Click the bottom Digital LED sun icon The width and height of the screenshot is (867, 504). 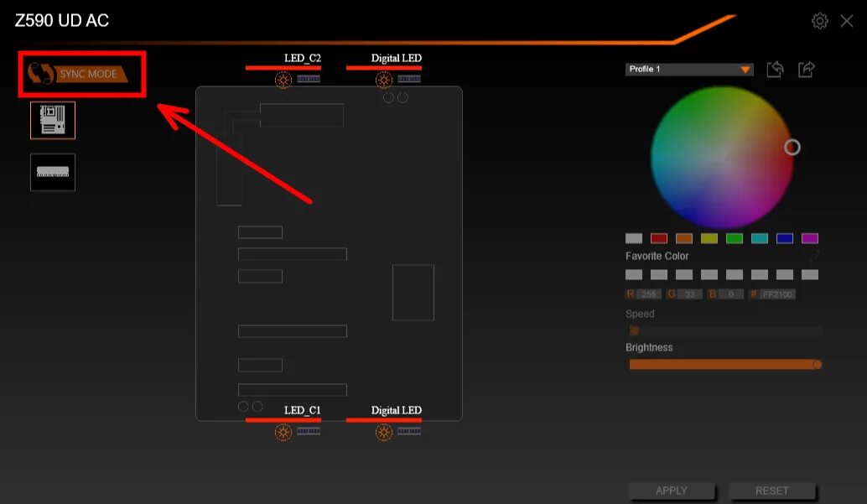pos(384,432)
